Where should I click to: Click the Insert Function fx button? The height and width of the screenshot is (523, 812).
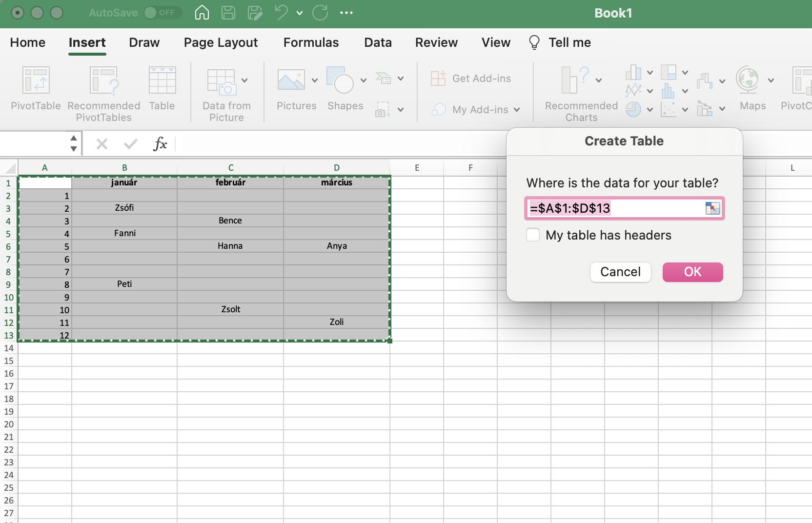(x=160, y=144)
